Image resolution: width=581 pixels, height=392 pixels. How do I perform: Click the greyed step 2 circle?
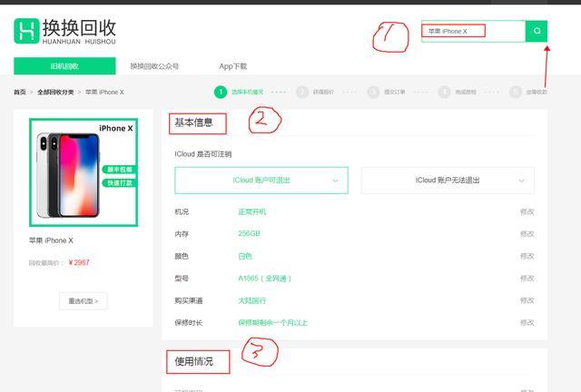tap(302, 92)
